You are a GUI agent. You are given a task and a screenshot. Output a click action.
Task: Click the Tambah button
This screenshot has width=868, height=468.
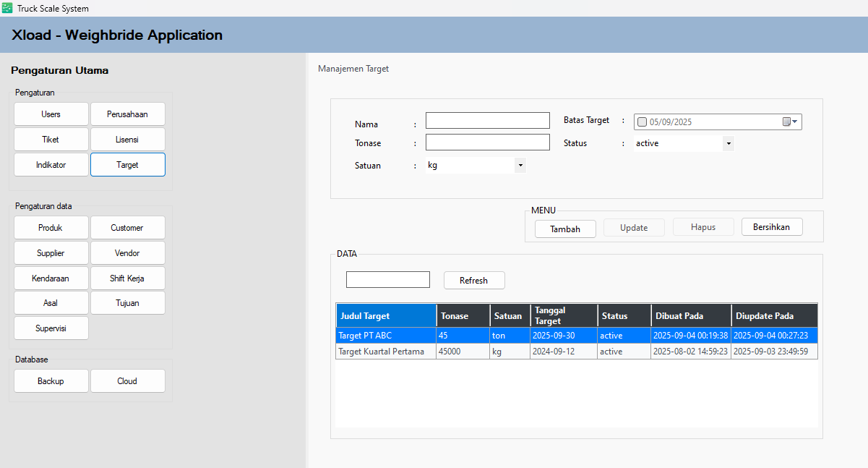(x=565, y=229)
